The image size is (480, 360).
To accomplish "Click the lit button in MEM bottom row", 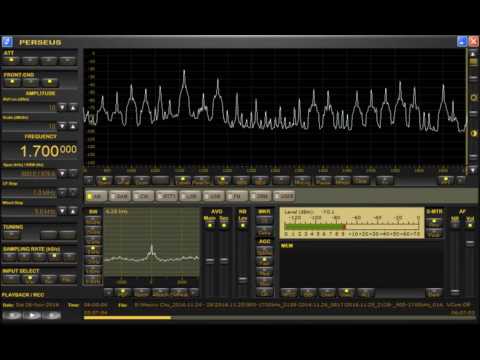I will [346, 293].
